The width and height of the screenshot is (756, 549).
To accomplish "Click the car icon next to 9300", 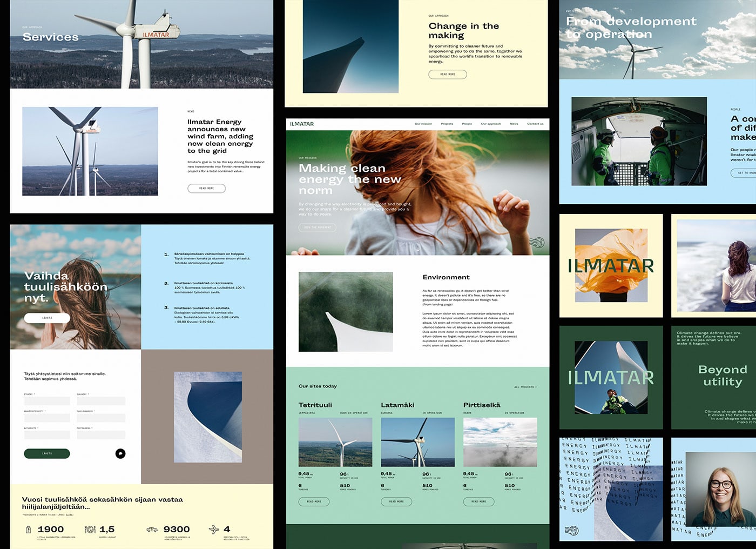I will pyautogui.click(x=152, y=530).
